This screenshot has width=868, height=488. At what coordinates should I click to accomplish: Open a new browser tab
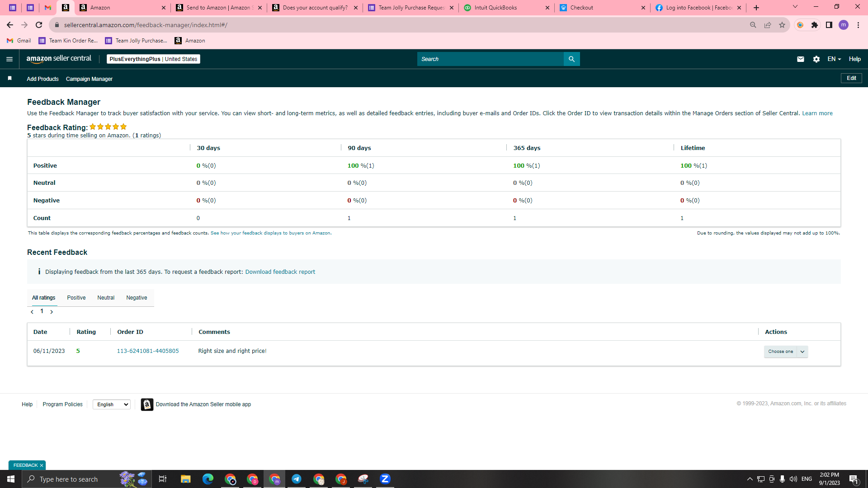coord(756,8)
